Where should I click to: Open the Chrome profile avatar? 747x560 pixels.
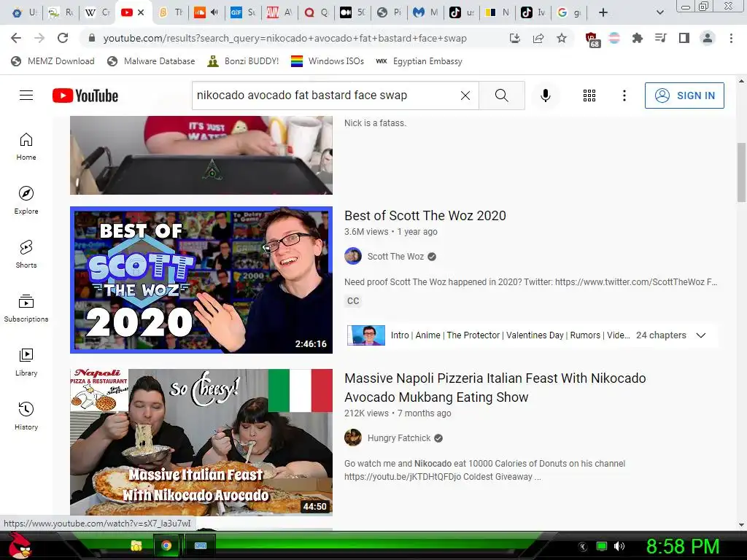coord(708,38)
